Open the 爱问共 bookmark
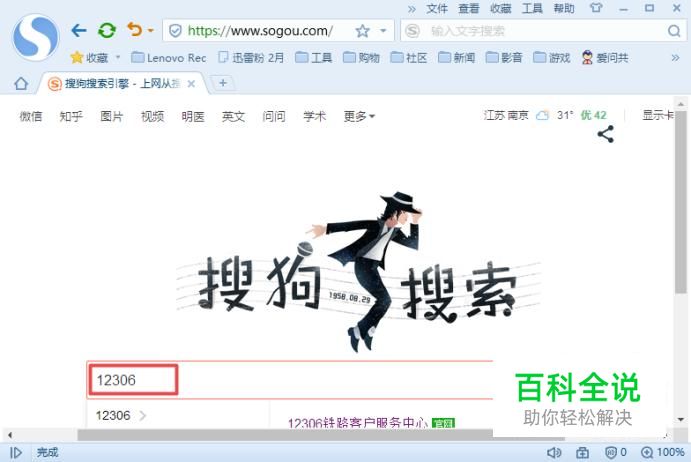691x462 pixels. [605, 58]
